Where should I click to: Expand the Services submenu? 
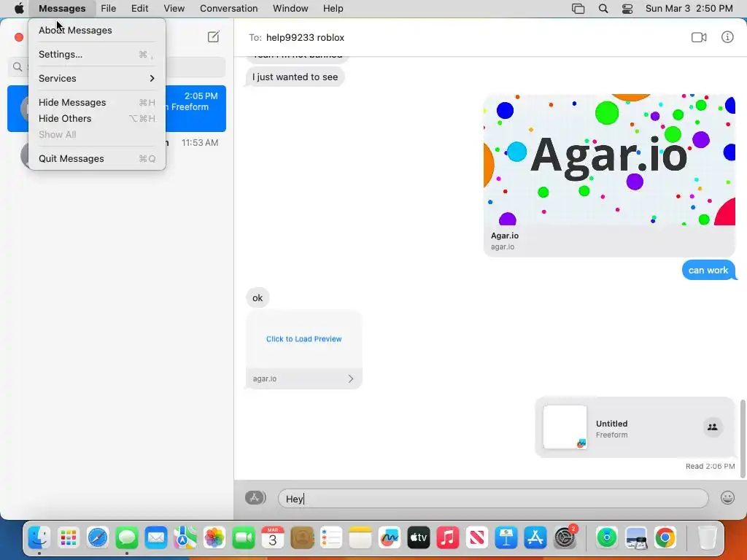point(97,78)
